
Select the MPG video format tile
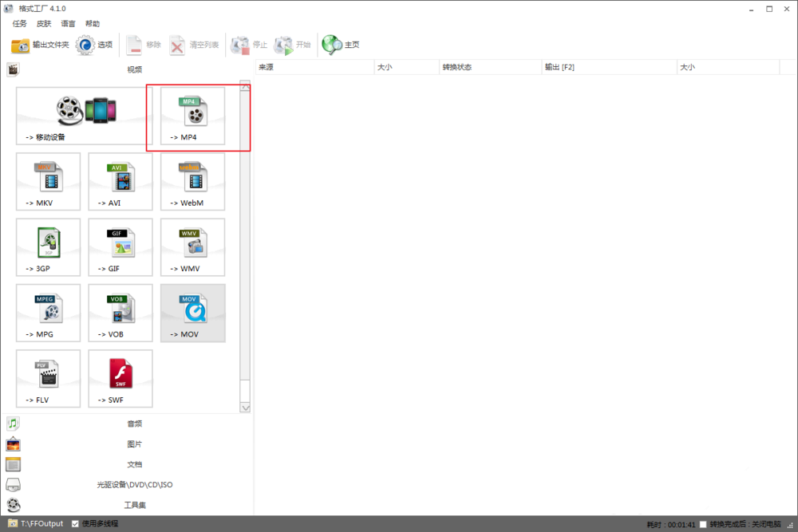pos(49,313)
